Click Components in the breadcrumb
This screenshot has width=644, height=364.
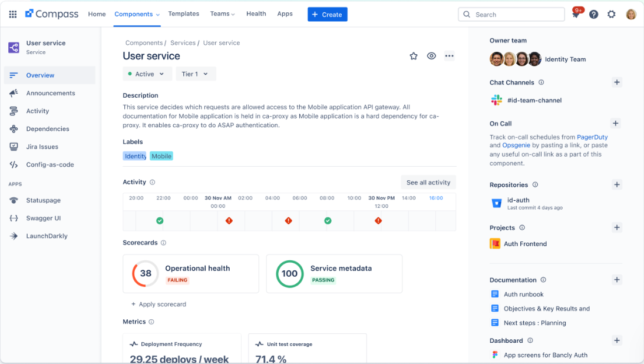click(144, 42)
